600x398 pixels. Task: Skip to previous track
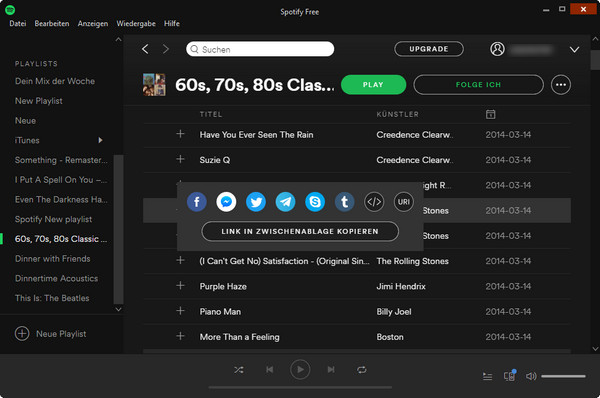coord(269,369)
